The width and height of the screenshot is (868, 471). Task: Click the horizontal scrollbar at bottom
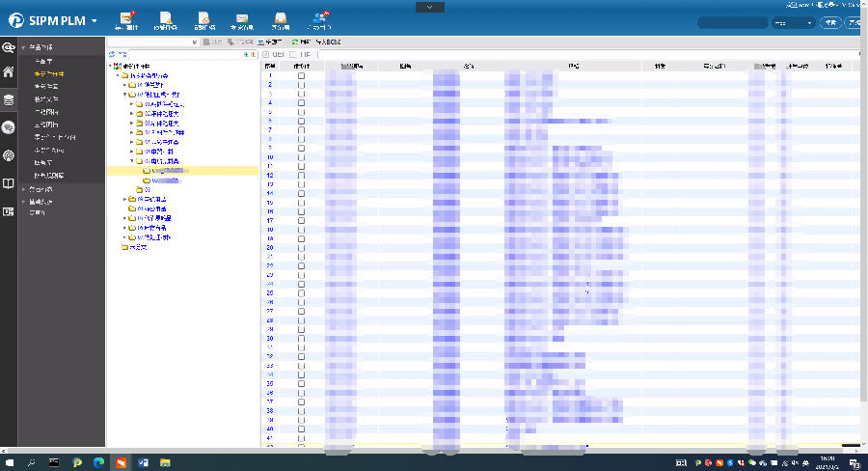(426, 451)
